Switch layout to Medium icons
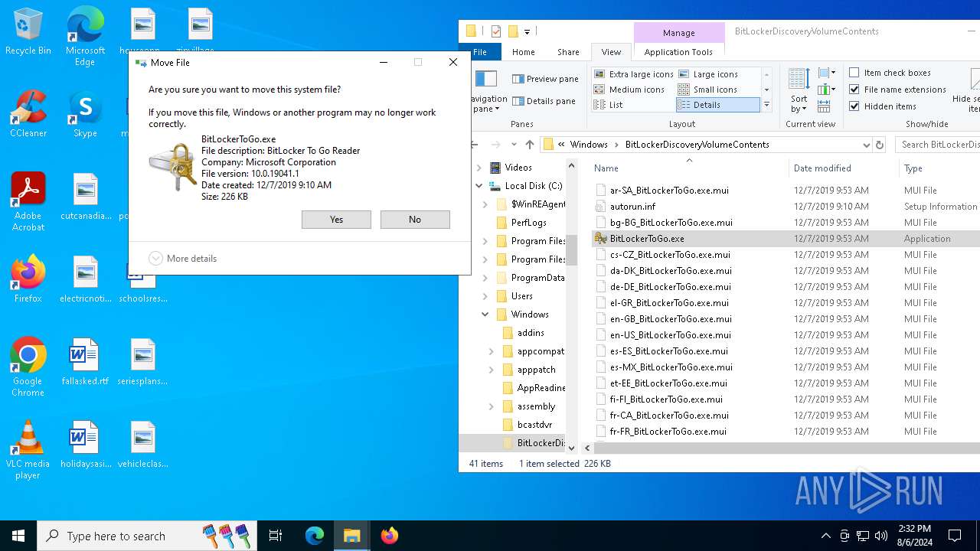 [x=629, y=90]
